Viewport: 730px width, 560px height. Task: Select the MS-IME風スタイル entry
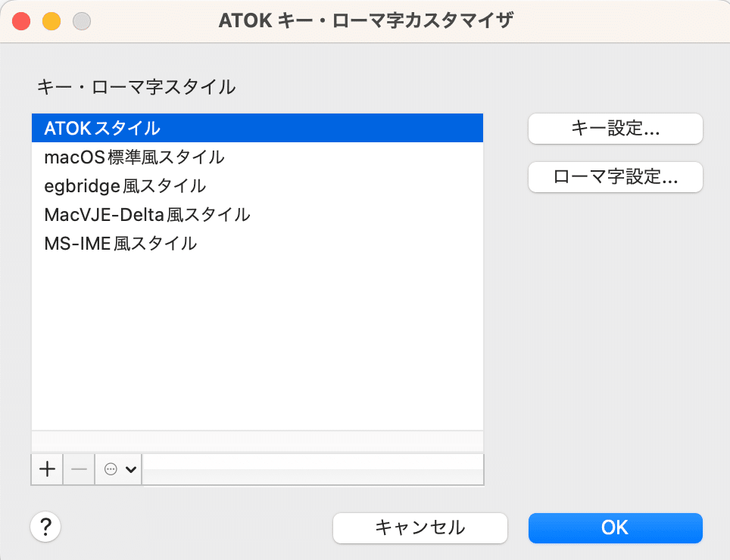[x=257, y=243]
